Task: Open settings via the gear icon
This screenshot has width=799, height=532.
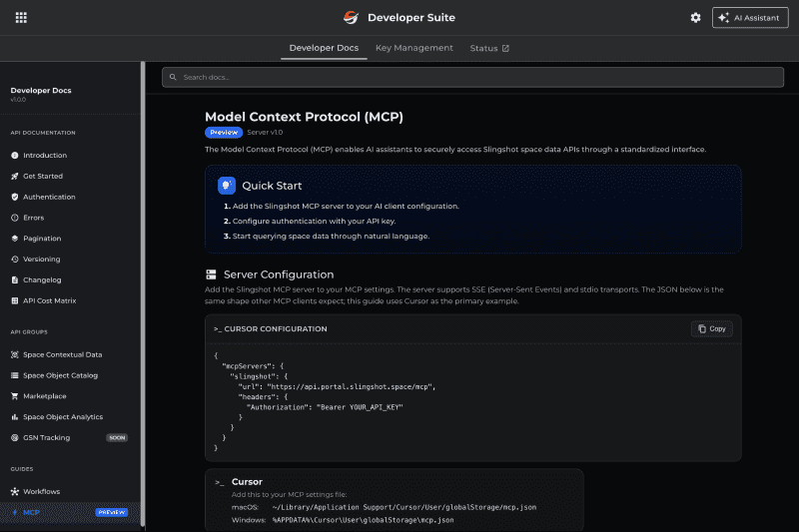Action: tap(695, 18)
